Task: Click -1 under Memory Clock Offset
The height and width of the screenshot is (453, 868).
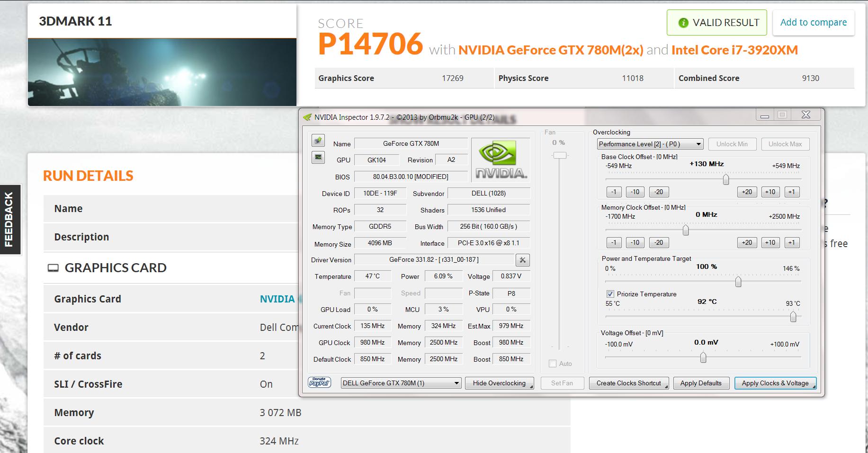Action: [614, 242]
